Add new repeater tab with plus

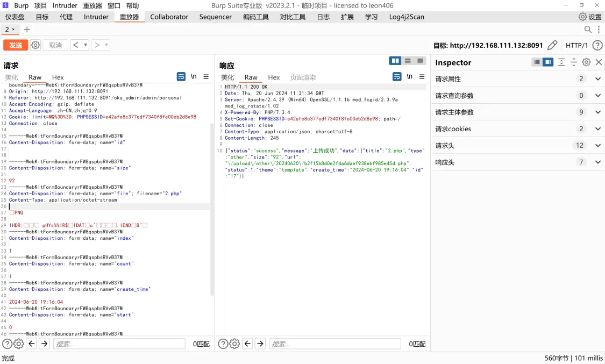click(x=27, y=30)
